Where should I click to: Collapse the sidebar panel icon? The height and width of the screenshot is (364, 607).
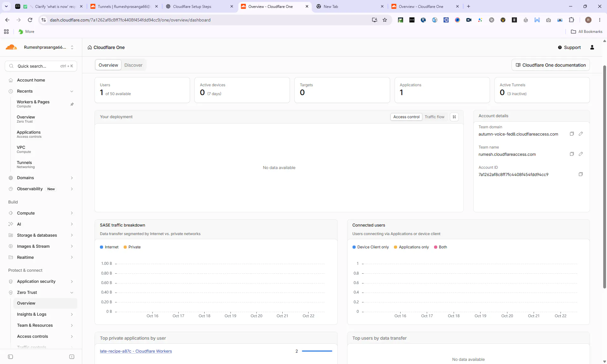click(x=10, y=357)
